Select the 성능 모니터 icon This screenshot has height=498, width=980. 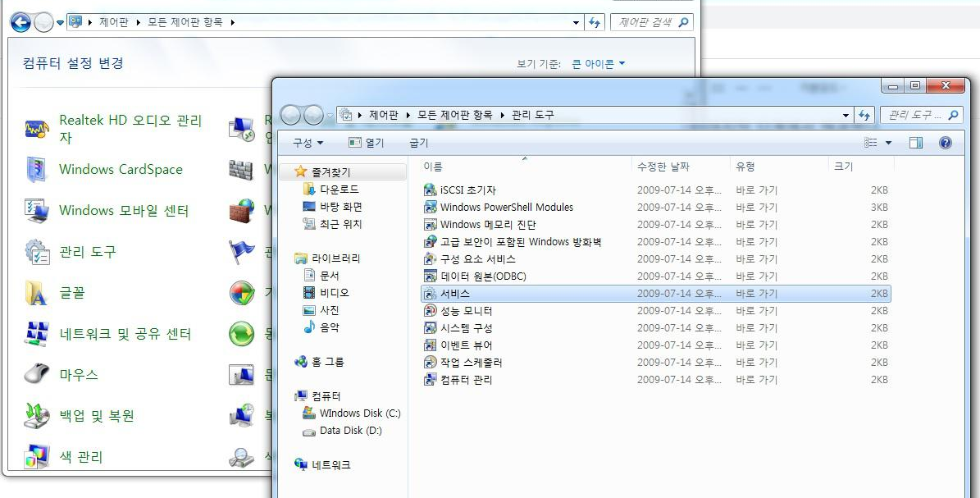pos(430,310)
